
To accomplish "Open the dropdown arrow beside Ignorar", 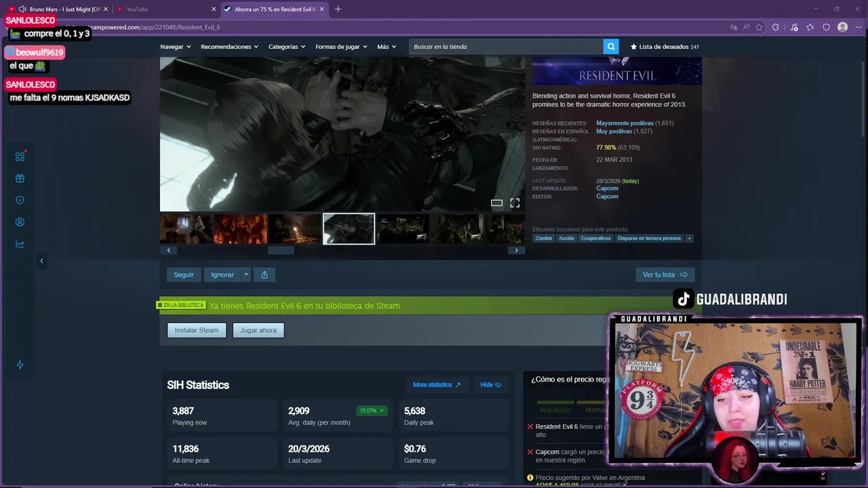I will pyautogui.click(x=246, y=274).
